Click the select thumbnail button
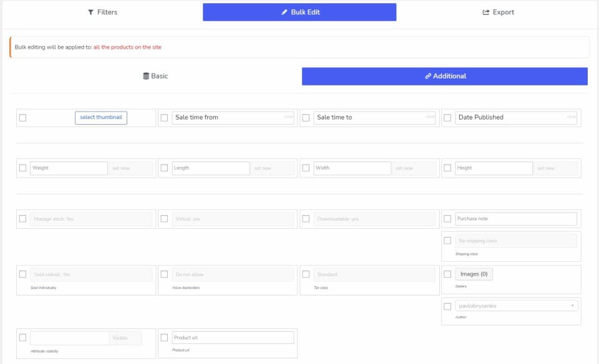 101,118
